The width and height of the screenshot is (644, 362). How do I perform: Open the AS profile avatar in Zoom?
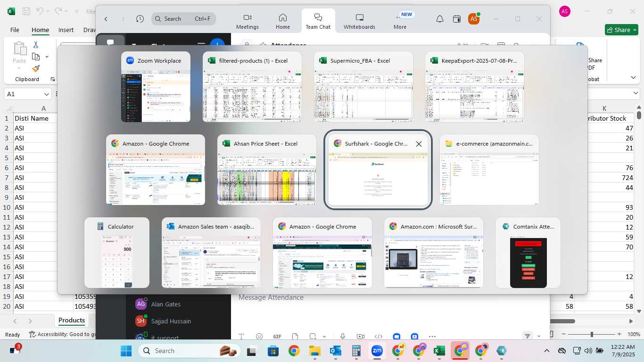click(x=474, y=19)
